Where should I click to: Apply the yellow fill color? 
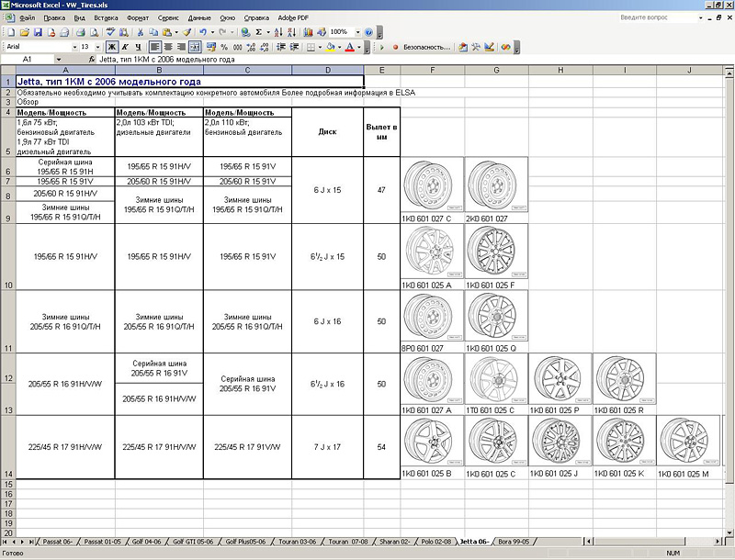pyautogui.click(x=331, y=47)
